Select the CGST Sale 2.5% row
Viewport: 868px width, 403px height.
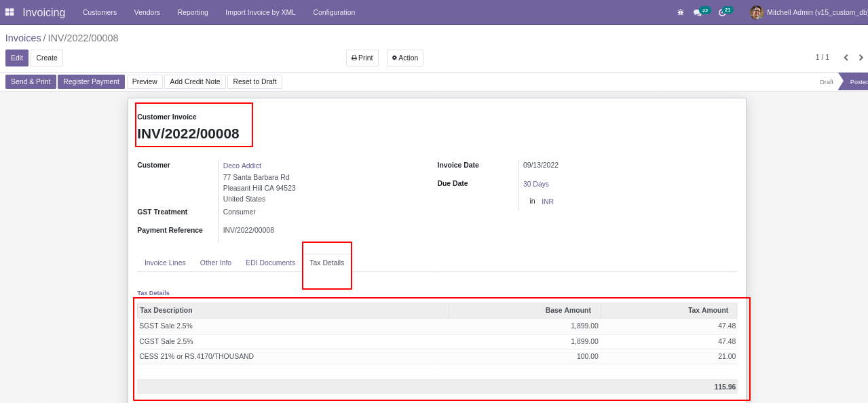(437, 341)
